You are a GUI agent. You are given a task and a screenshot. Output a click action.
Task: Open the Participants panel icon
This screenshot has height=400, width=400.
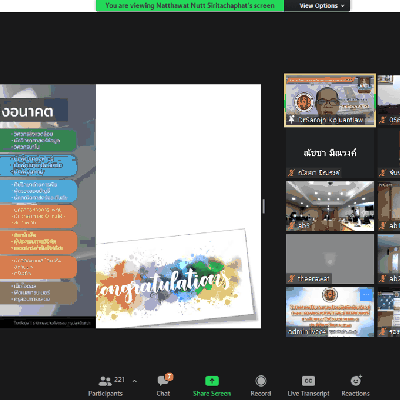pos(105,381)
